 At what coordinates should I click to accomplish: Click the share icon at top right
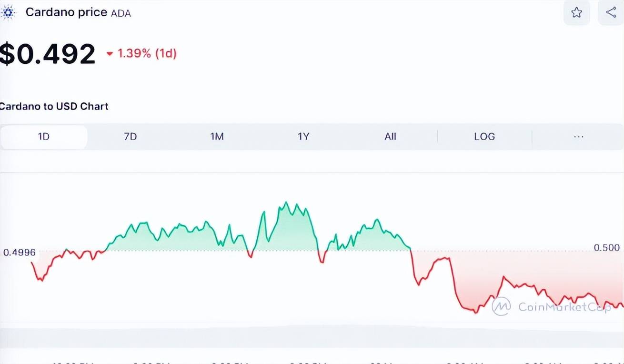(x=611, y=13)
